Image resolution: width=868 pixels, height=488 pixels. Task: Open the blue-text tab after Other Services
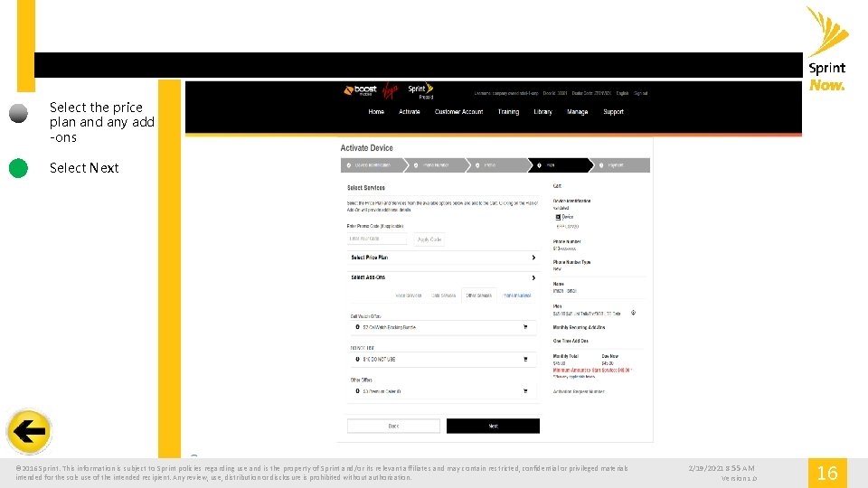[517, 296]
